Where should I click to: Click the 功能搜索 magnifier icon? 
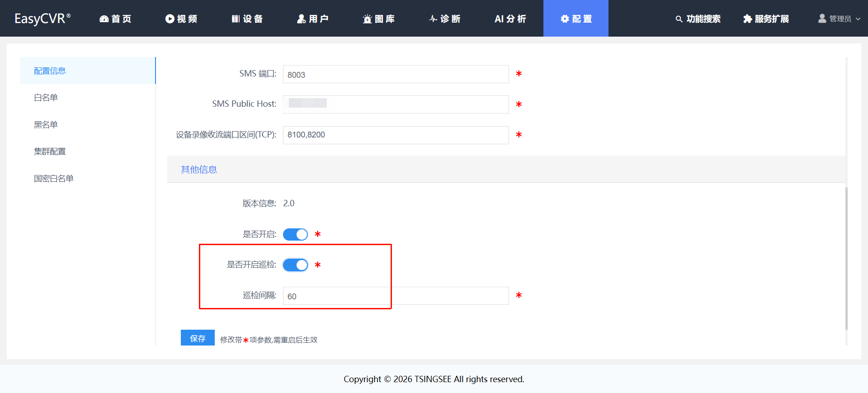[x=679, y=19]
